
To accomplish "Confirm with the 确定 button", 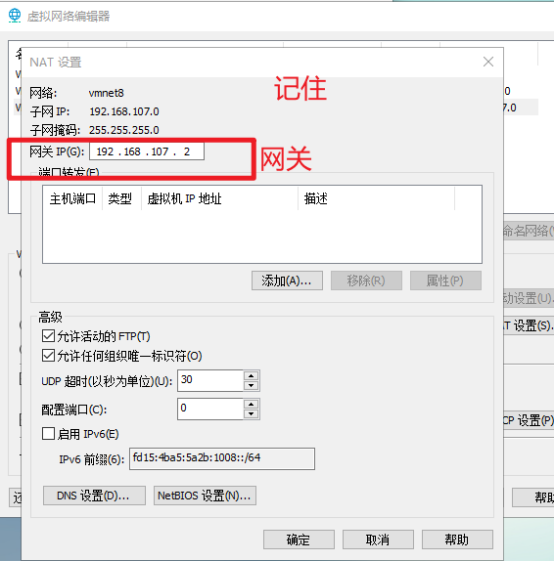I will click(x=299, y=539).
